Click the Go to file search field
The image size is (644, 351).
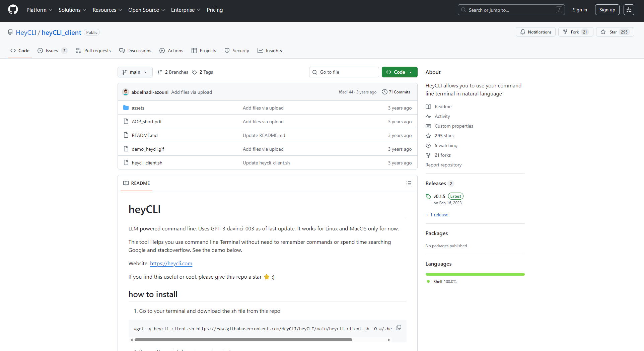(344, 72)
